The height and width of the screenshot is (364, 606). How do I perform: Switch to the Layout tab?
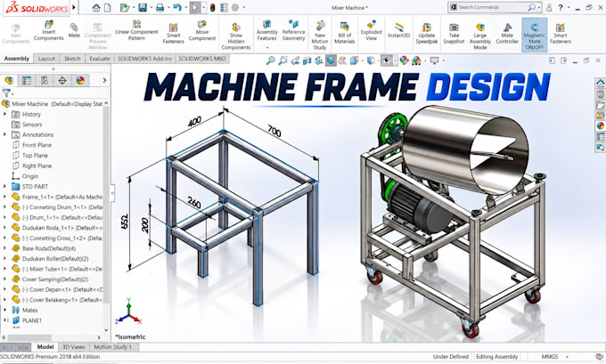point(46,59)
